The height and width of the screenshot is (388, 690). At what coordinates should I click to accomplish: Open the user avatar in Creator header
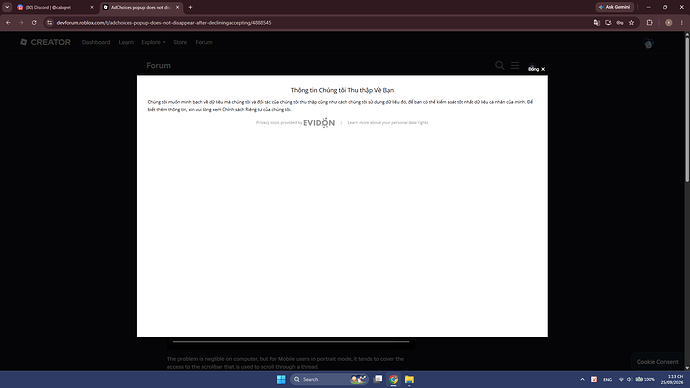tap(649, 44)
